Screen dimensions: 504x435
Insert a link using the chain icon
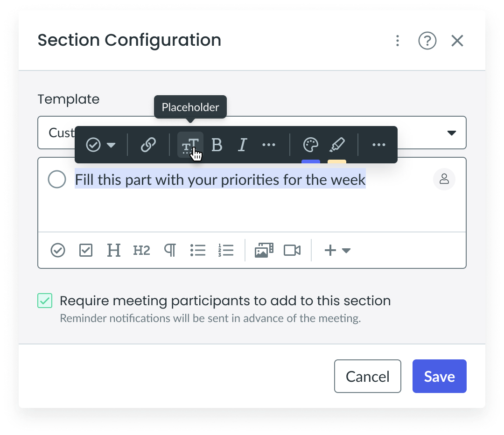pos(148,145)
